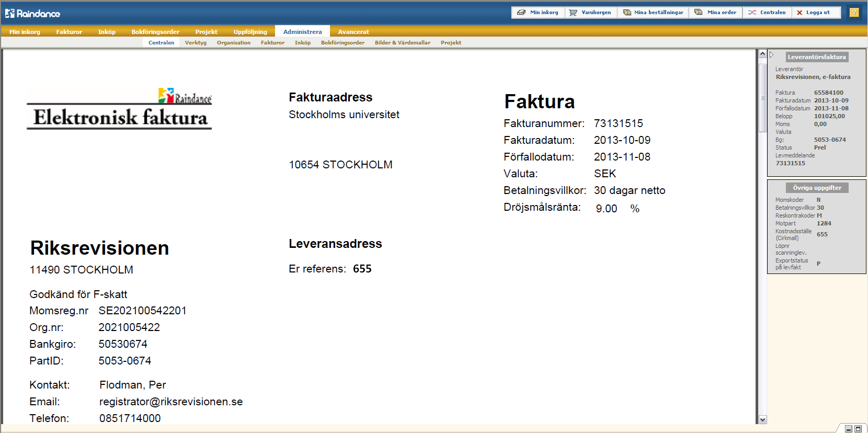Viewport: 868px width, 433px height.
Task: Select Fakturor in the submenu
Action: [272, 43]
